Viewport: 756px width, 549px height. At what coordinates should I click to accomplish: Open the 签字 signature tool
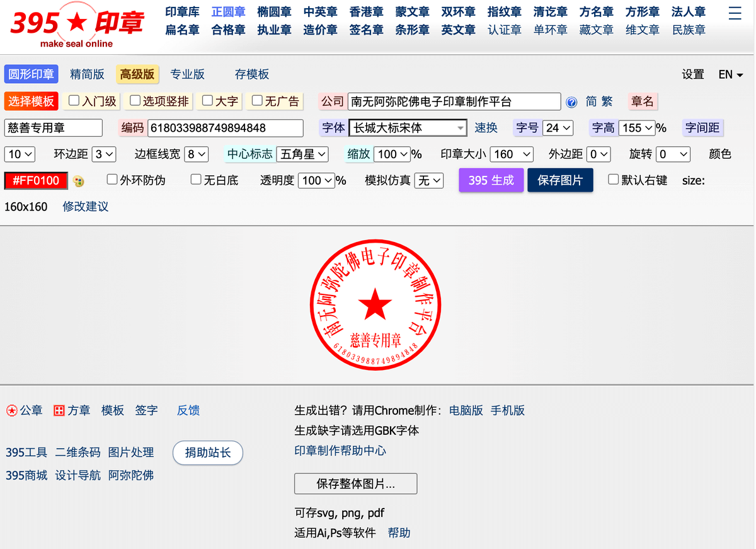(146, 410)
